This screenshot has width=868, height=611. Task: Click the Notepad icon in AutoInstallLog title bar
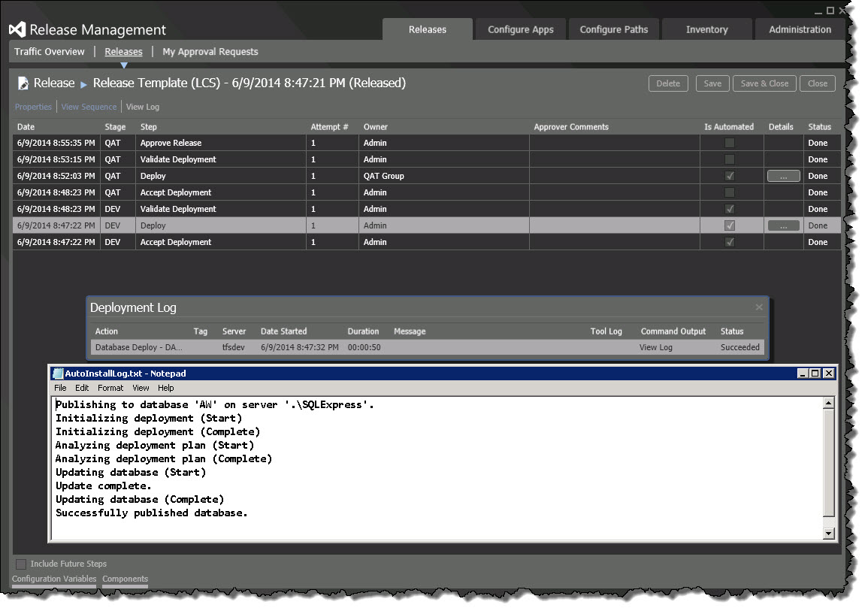[57, 374]
